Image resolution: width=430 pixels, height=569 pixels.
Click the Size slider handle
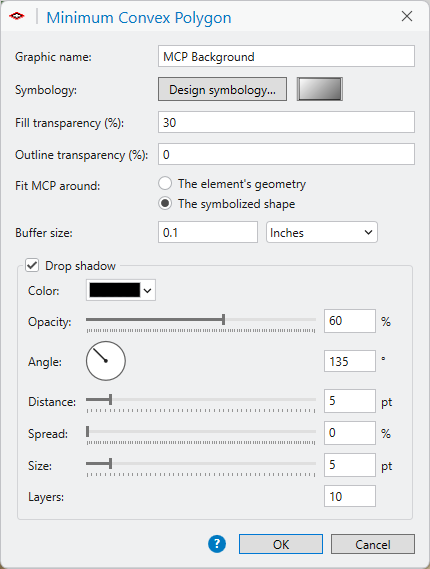(x=110, y=463)
